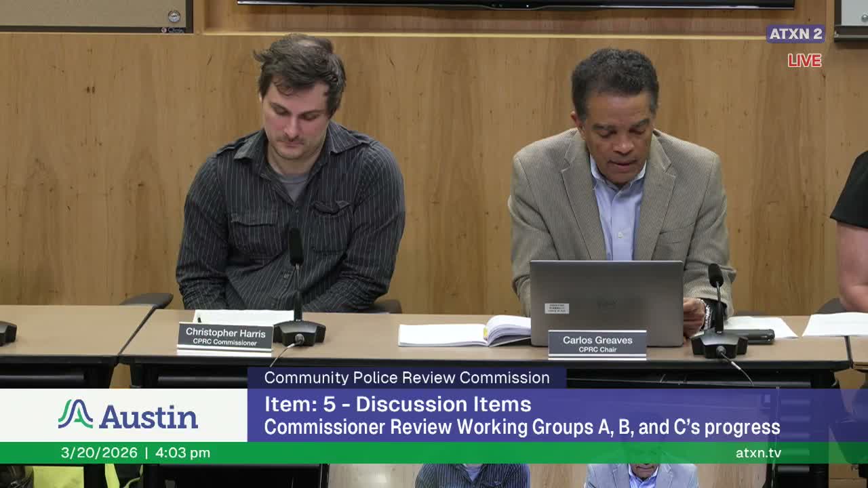Expand the Item 5 Discussion Items banner
868x488 pixels.
coord(397,405)
